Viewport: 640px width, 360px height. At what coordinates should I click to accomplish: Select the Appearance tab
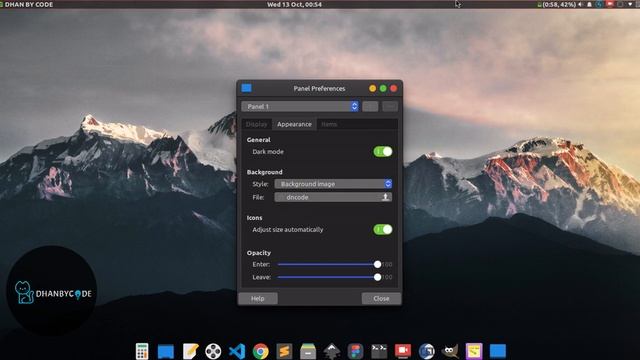pyautogui.click(x=294, y=124)
